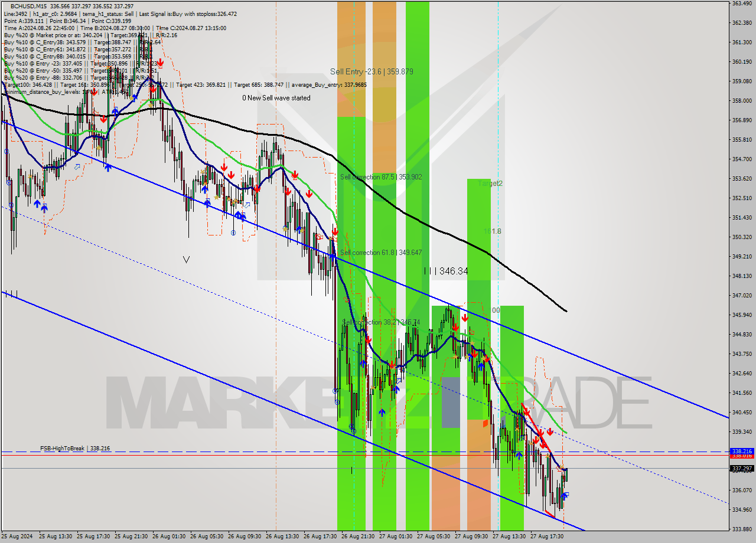Screen dimensions: 756x543
Task: Click the '27 Aug 05:30' time axis label
Action: coord(434,537)
